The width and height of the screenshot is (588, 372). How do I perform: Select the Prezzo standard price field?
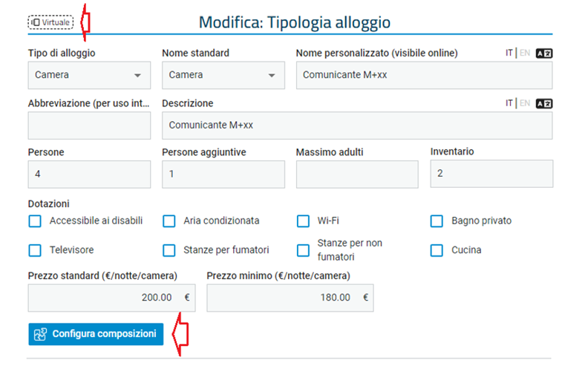(112, 298)
